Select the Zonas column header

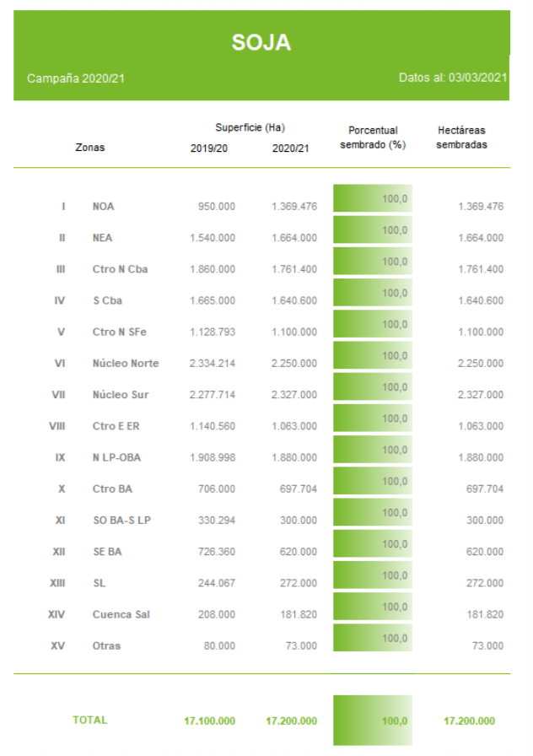(x=90, y=148)
